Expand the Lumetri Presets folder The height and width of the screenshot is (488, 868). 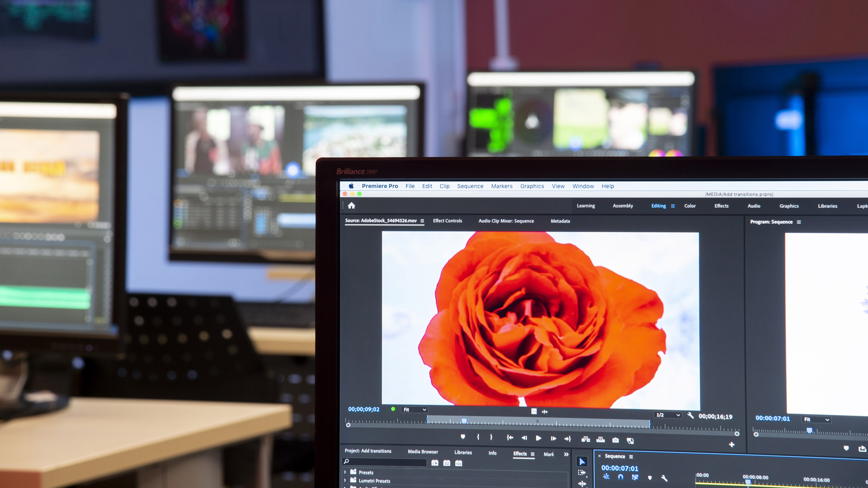(x=345, y=480)
